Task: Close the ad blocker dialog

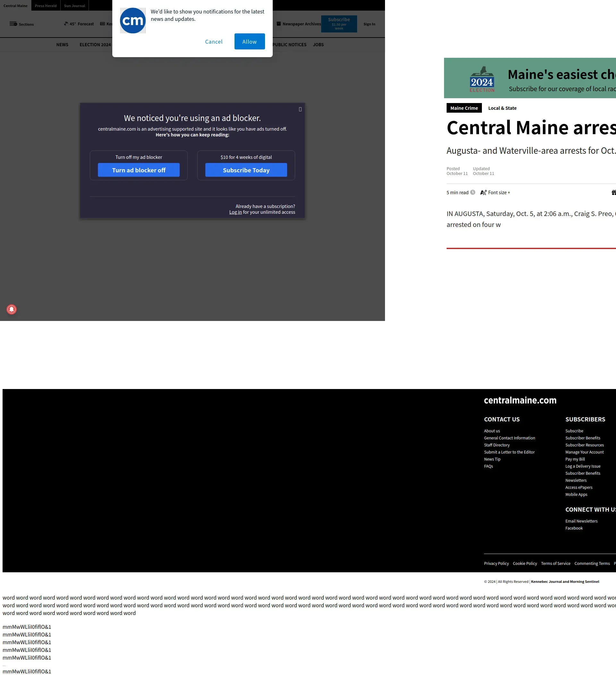Action: click(300, 109)
